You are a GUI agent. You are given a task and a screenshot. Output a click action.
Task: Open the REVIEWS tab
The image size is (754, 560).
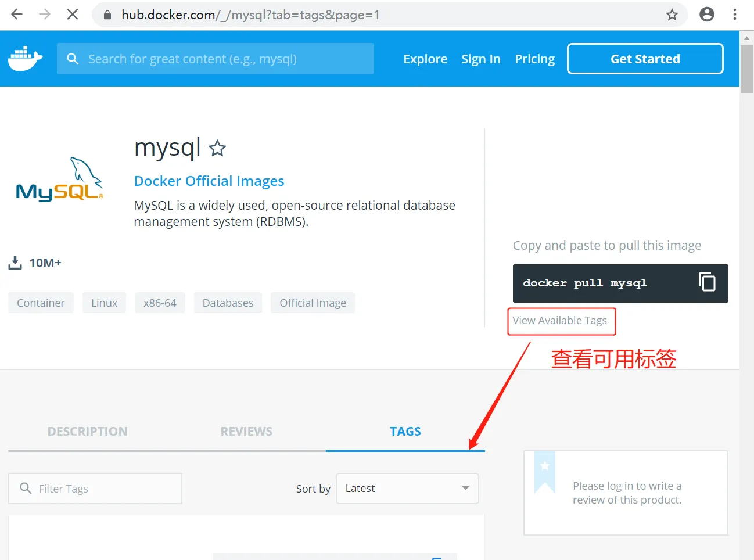246,431
